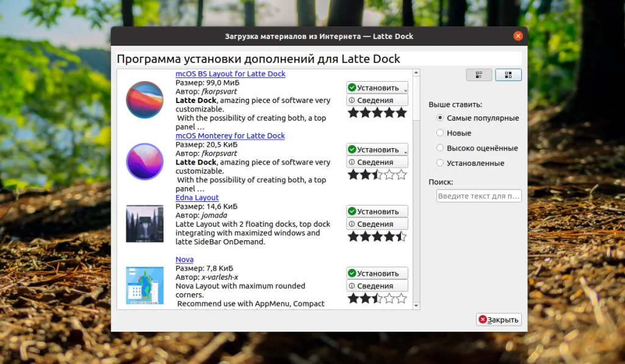Click the Nova layout preview thumbnail
The height and width of the screenshot is (364, 625).
click(144, 284)
